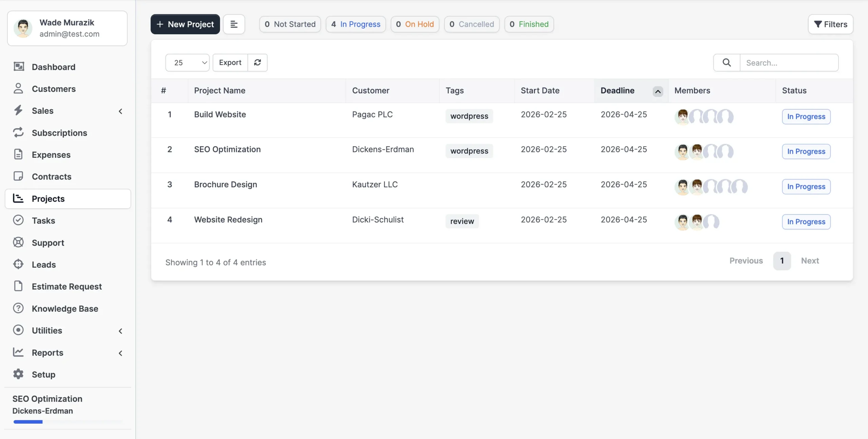Screen dimensions: 868x439
Task: Switch to the Finished filter tab
Action: coord(529,24)
